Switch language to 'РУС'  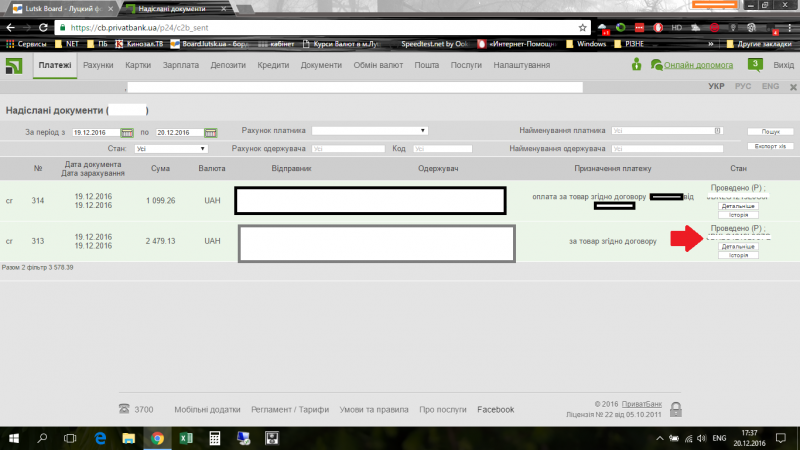pos(743,87)
